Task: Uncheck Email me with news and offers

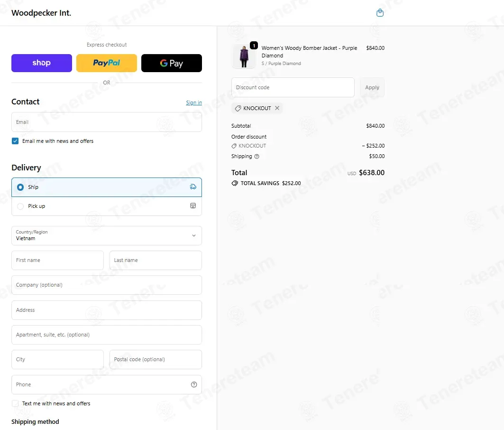Action: [x=15, y=141]
